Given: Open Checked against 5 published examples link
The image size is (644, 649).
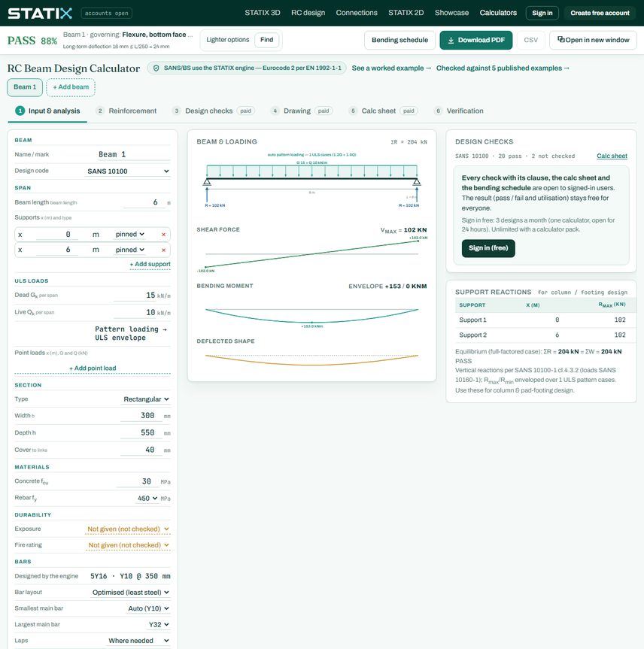Looking at the screenshot, I should (503, 68).
